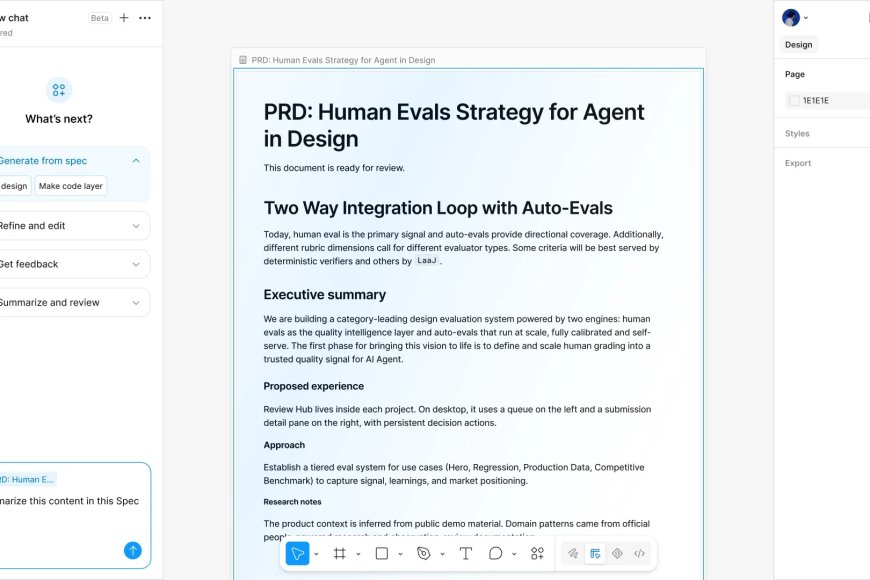Start a new chat with the plus icon
870x580 pixels.
(x=124, y=18)
